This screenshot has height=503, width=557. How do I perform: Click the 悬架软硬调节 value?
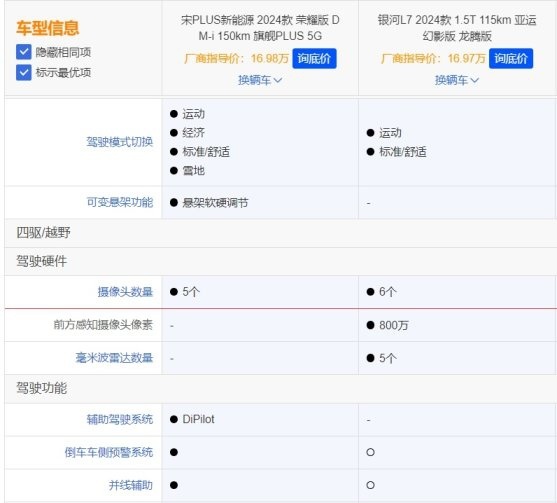pos(215,203)
